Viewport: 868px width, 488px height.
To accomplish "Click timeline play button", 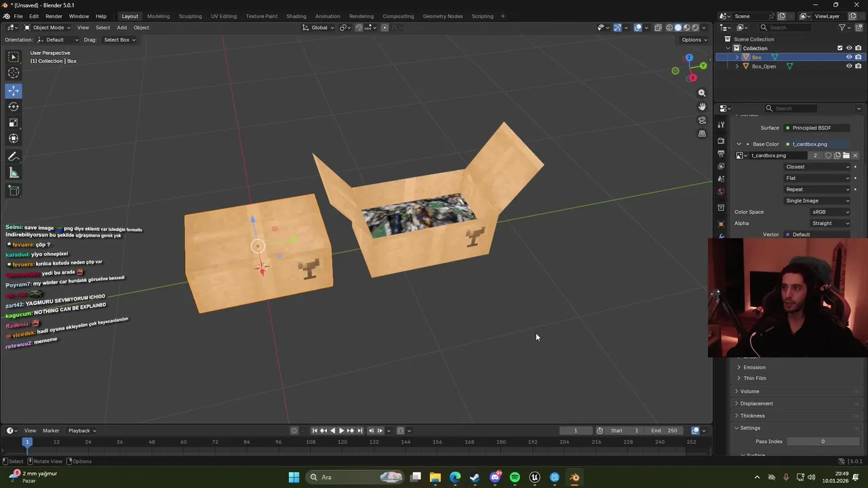I will tap(341, 430).
